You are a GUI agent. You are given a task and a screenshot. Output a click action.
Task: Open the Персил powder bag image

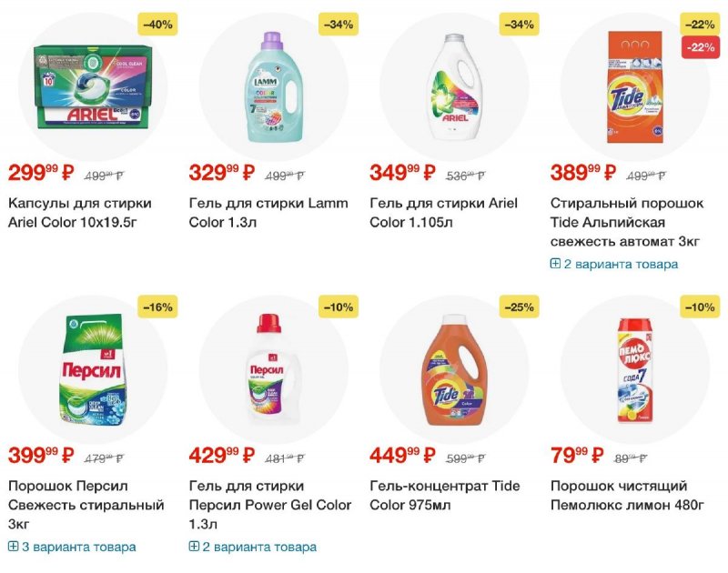(x=93, y=369)
